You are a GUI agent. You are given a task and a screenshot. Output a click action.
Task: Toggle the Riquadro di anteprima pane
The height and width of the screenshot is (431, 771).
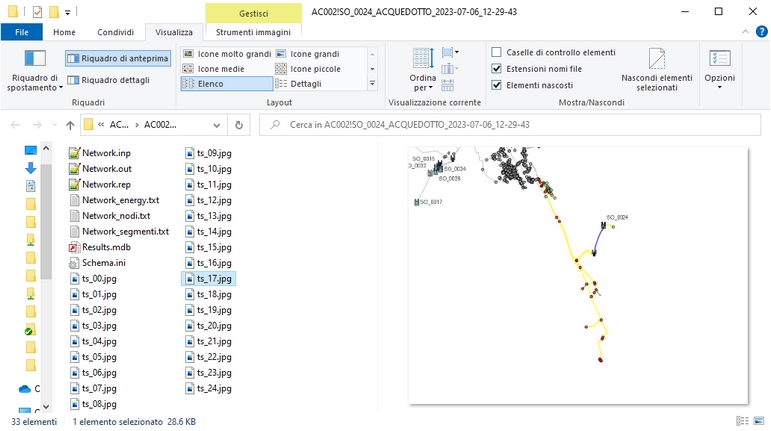click(118, 58)
